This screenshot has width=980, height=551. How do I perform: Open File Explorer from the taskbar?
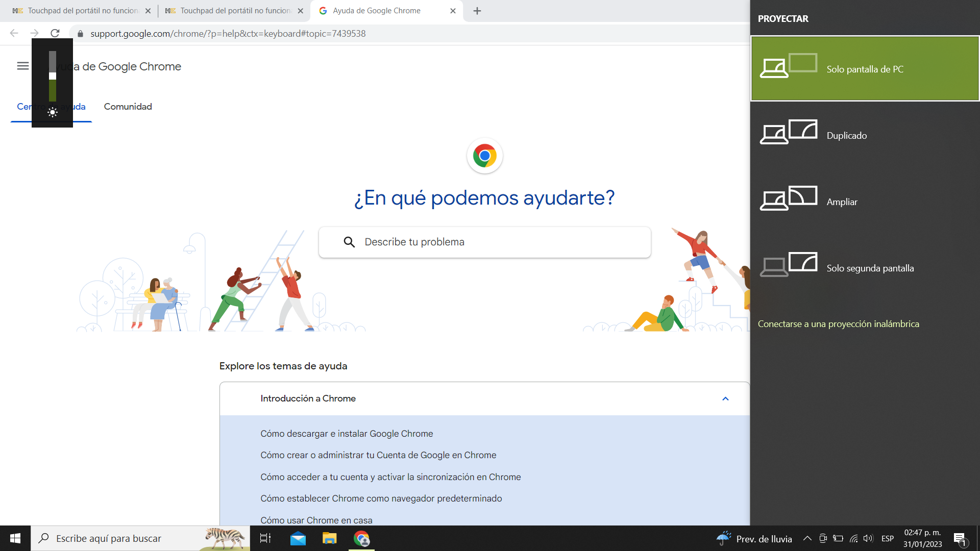(x=330, y=538)
